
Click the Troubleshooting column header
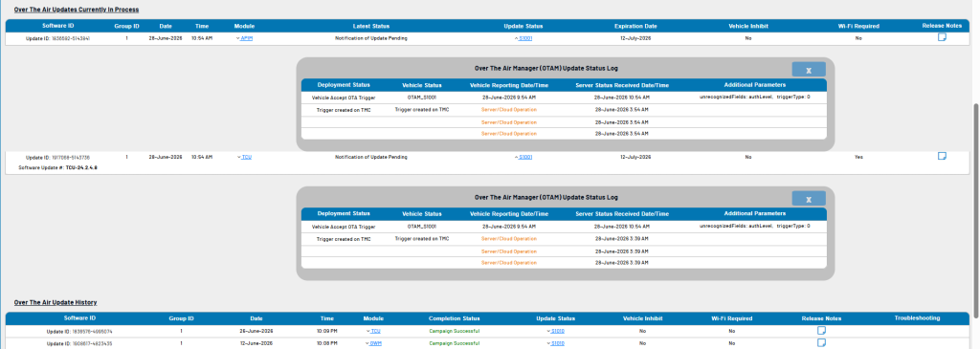[917, 317]
